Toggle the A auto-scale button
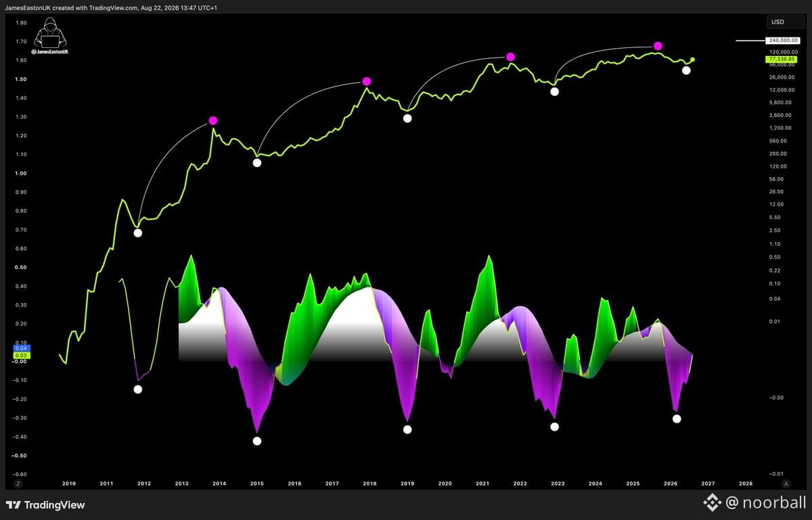Image resolution: width=812 pixels, height=520 pixels. pos(786,483)
